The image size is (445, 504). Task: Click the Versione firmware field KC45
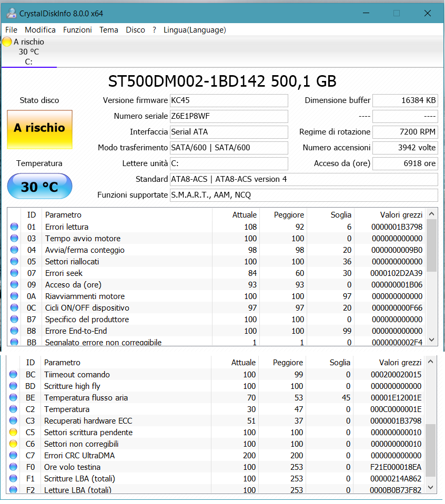pos(229,100)
